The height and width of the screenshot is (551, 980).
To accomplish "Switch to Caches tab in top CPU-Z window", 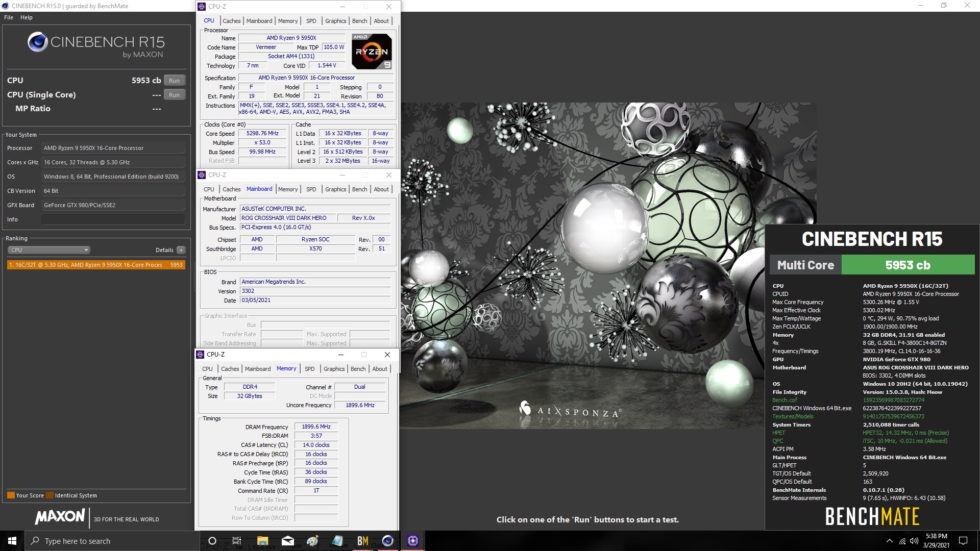I will (231, 21).
